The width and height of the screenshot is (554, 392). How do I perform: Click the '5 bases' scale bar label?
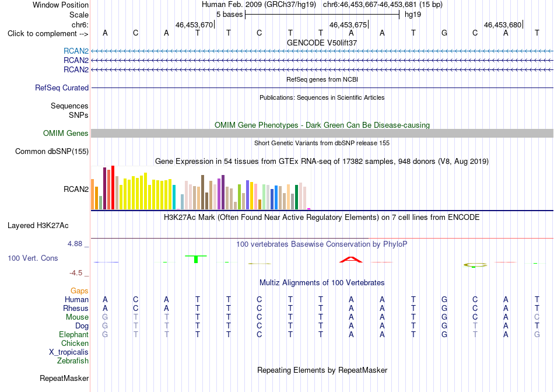pos(230,15)
